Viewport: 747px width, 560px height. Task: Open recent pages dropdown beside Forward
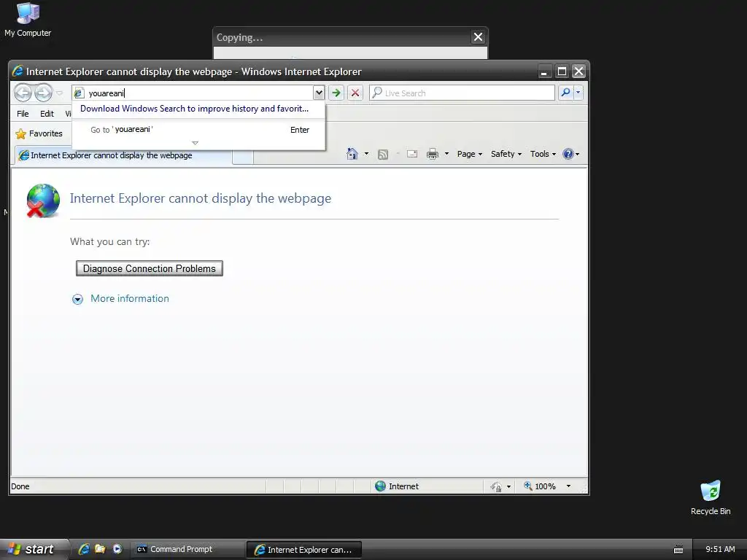(59, 93)
